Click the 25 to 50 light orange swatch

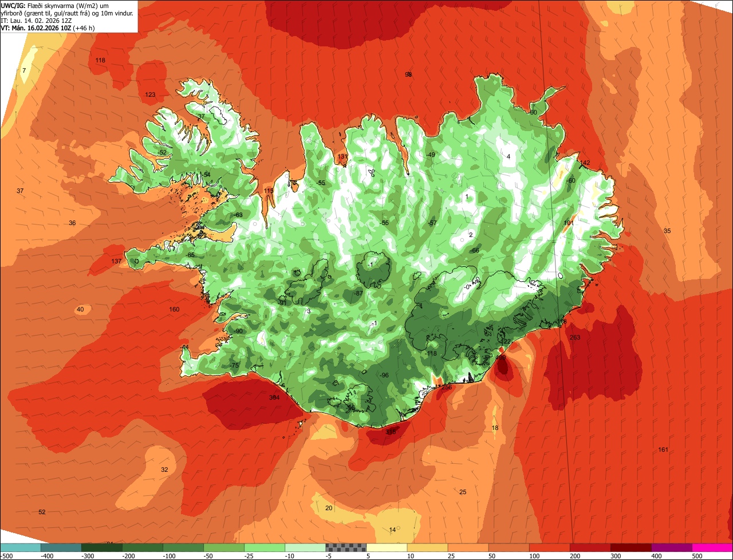coord(468,547)
